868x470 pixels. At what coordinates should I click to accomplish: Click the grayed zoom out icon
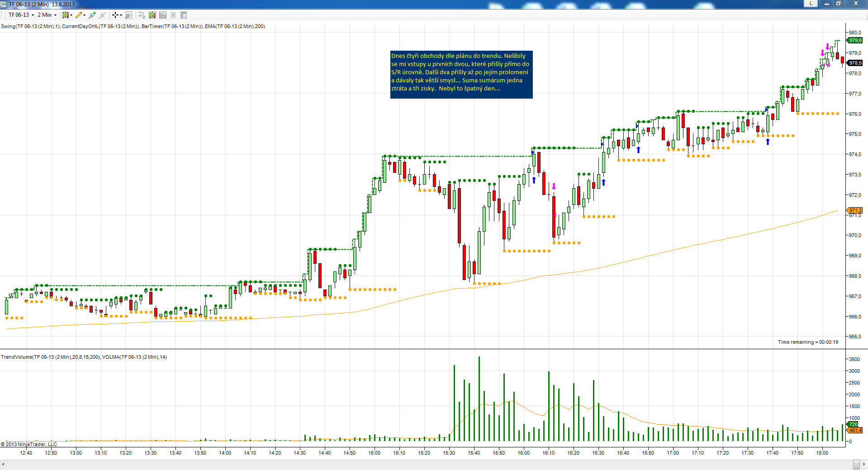tap(103, 15)
